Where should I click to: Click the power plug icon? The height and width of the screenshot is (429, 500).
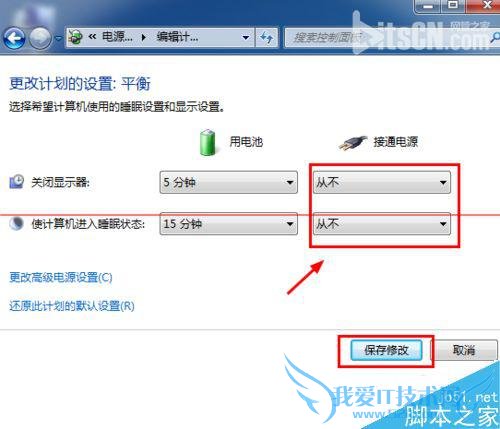pyautogui.click(x=353, y=143)
